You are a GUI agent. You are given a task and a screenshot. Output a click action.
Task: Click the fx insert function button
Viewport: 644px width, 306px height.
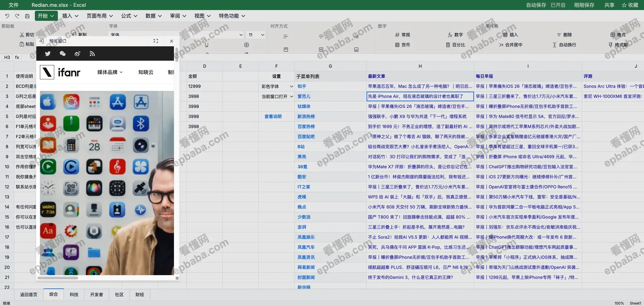click(x=17, y=57)
